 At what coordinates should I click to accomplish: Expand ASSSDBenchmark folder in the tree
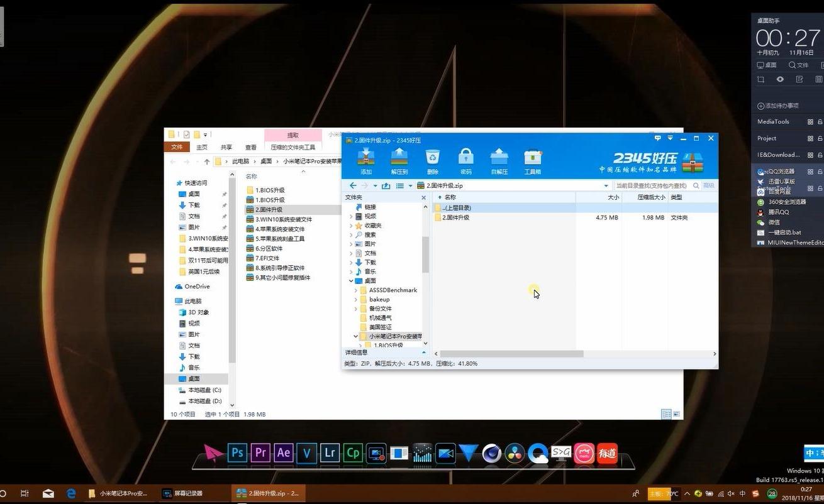coord(356,290)
